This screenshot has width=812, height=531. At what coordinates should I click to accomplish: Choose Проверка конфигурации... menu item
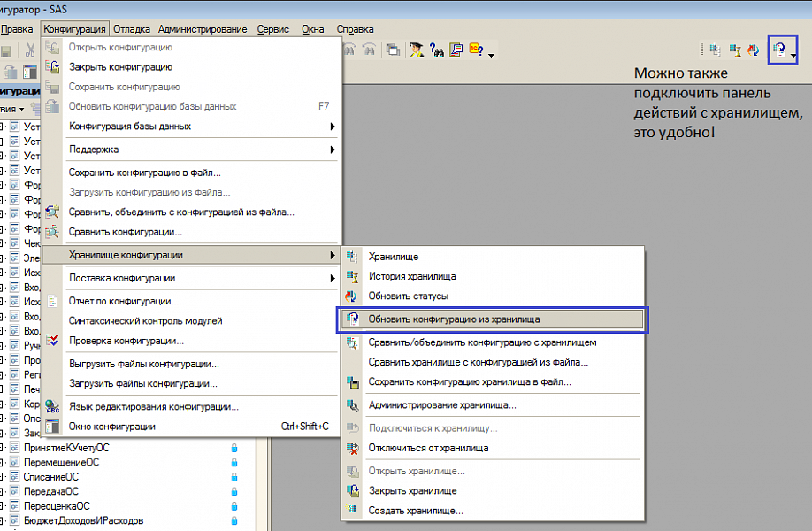191,341
